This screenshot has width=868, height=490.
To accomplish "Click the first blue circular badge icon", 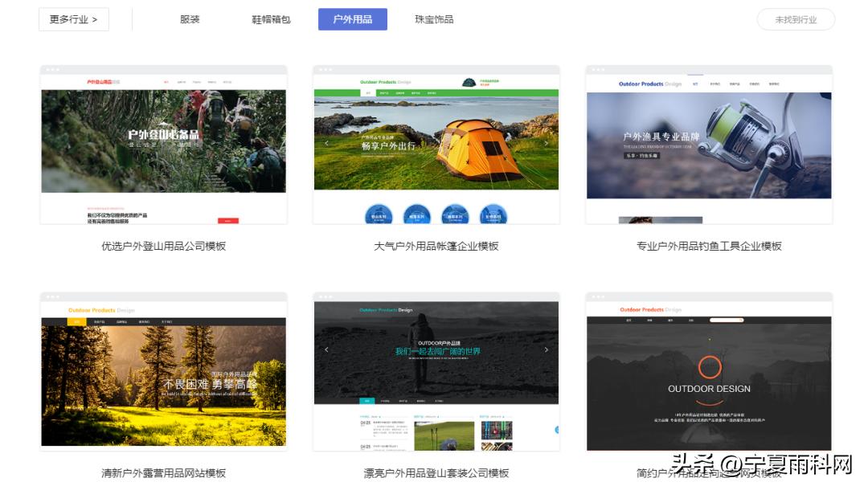I will (378, 214).
